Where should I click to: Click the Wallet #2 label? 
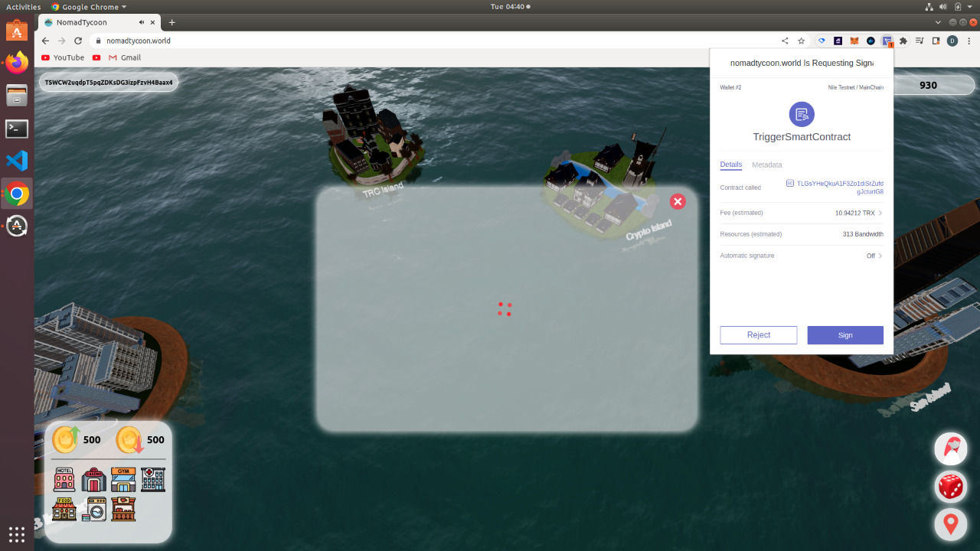[x=730, y=87]
